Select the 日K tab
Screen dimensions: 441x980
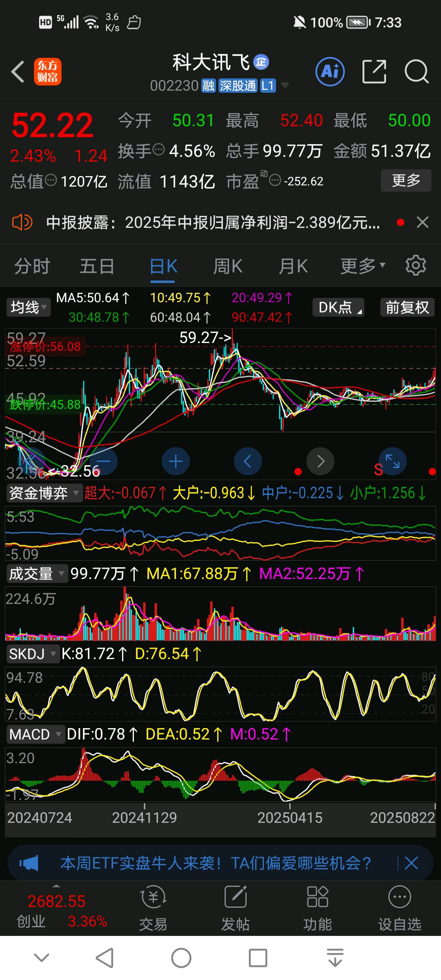pos(163,267)
